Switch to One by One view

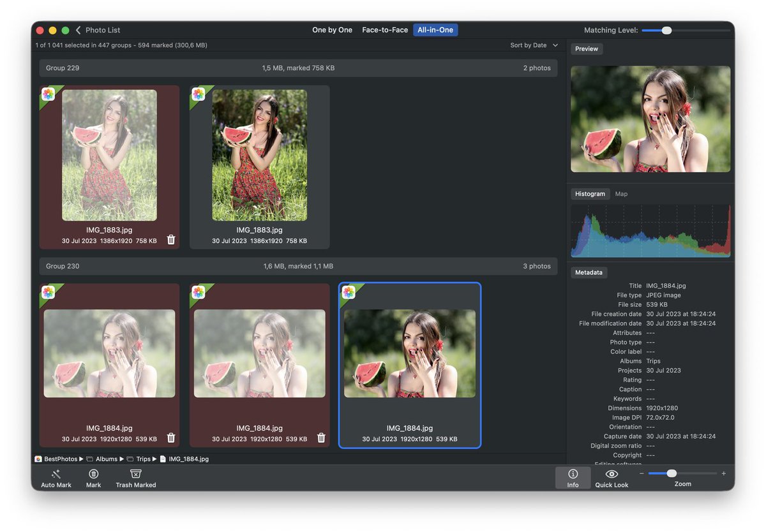coord(332,29)
